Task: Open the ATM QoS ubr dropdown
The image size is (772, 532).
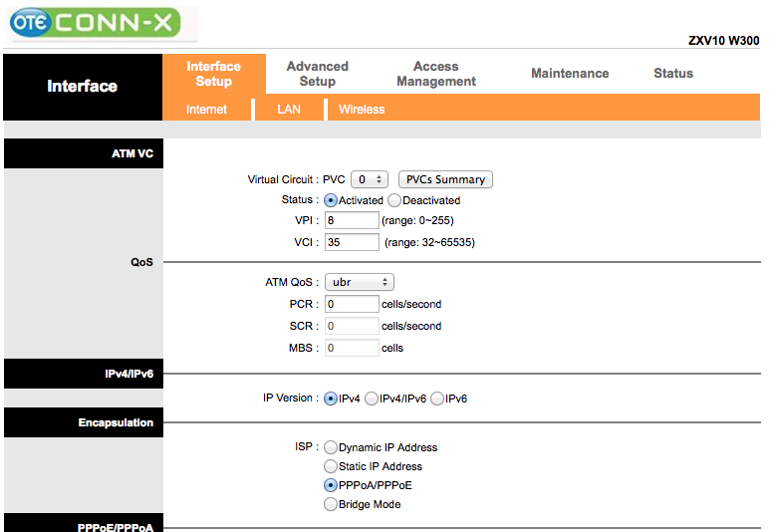Action: click(360, 282)
